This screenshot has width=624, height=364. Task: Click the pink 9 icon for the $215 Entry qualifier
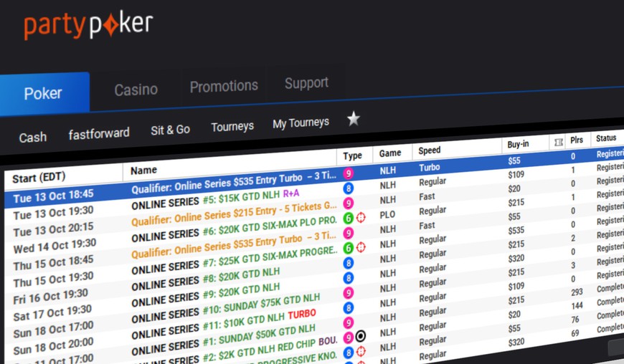[348, 203]
